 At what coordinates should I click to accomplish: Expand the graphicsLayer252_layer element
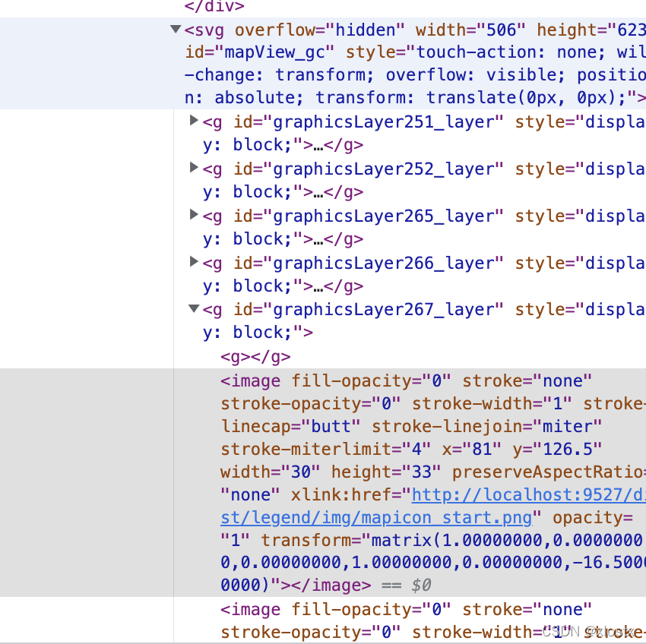tap(194, 169)
